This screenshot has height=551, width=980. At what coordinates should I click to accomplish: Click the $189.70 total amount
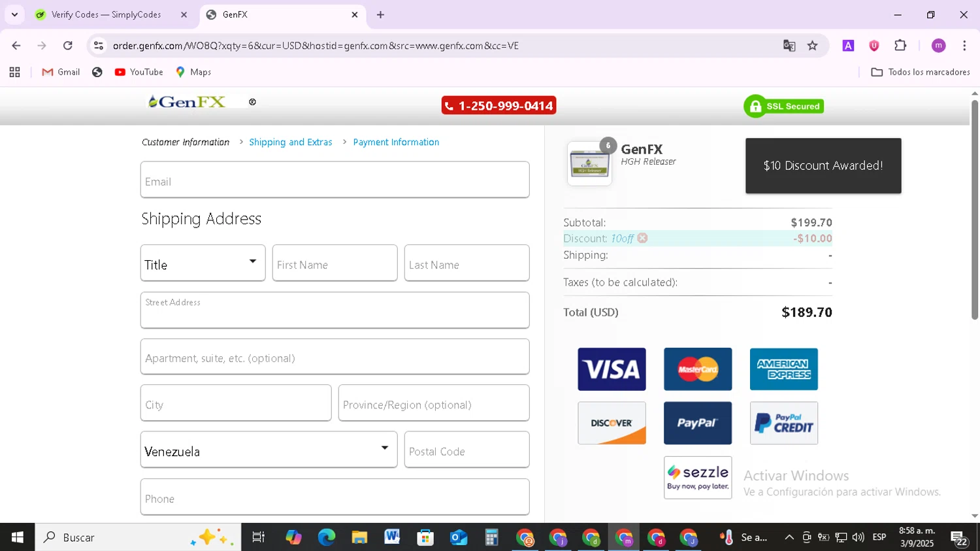click(x=807, y=312)
